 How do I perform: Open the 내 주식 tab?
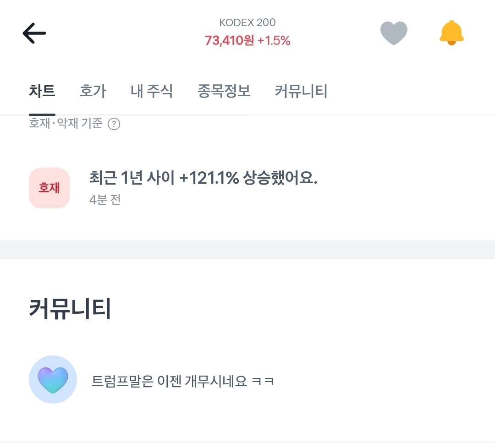pos(152,92)
